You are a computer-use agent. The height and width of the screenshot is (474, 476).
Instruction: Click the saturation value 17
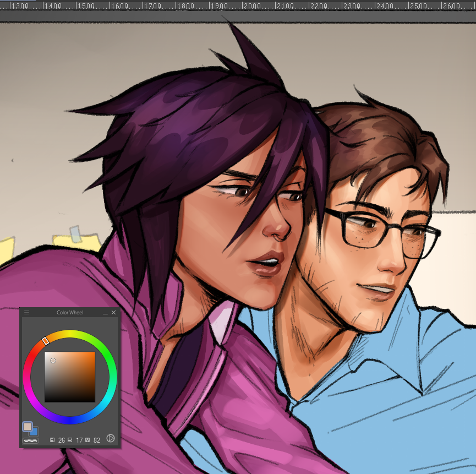click(79, 440)
